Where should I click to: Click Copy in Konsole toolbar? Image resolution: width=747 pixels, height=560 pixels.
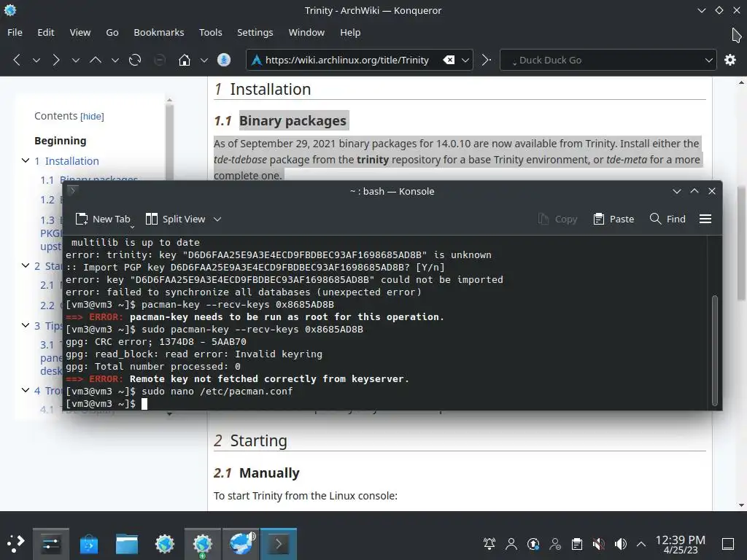[557, 219]
